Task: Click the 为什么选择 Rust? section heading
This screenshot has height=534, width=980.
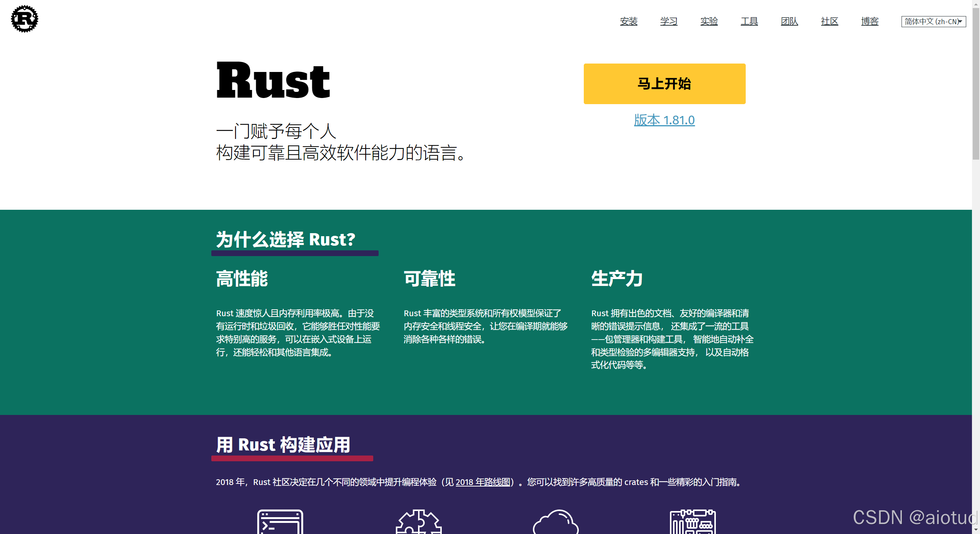Action: tap(286, 240)
